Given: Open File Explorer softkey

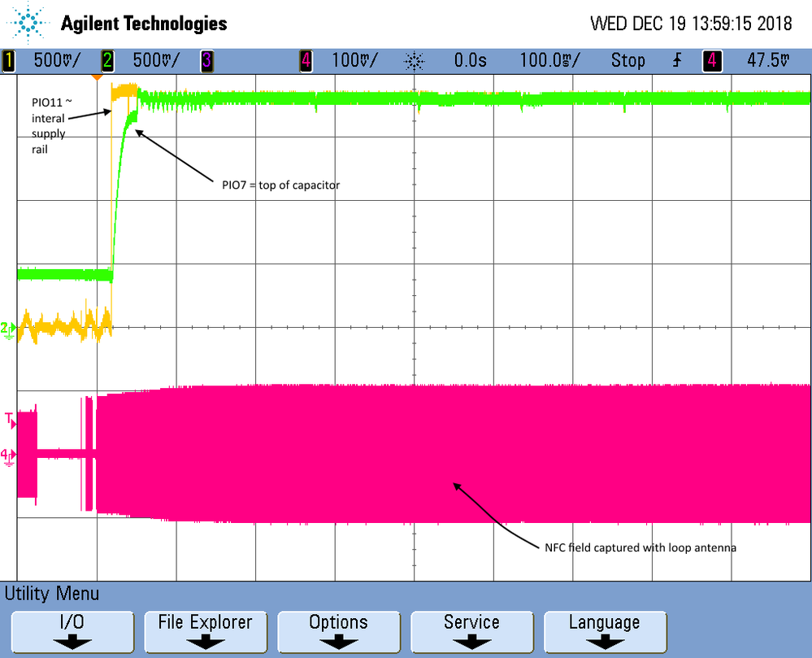Looking at the screenshot, I should [x=206, y=632].
